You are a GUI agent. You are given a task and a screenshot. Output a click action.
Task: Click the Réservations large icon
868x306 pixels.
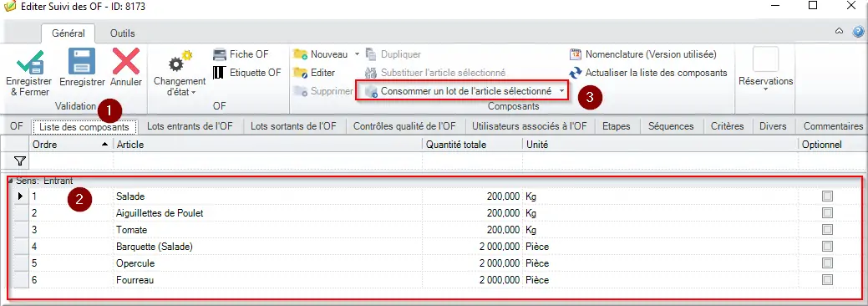(765, 59)
